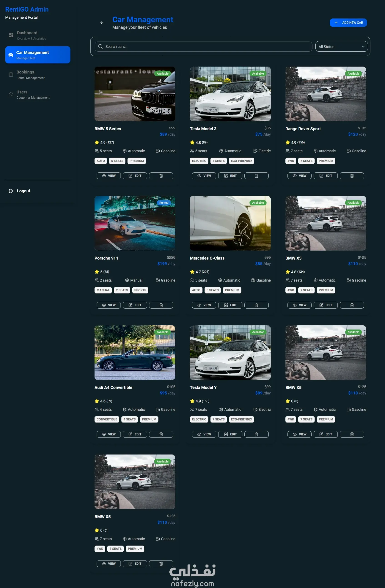View the Audi A4 Convertible details
The width and height of the screenshot is (385, 588).
click(x=108, y=434)
